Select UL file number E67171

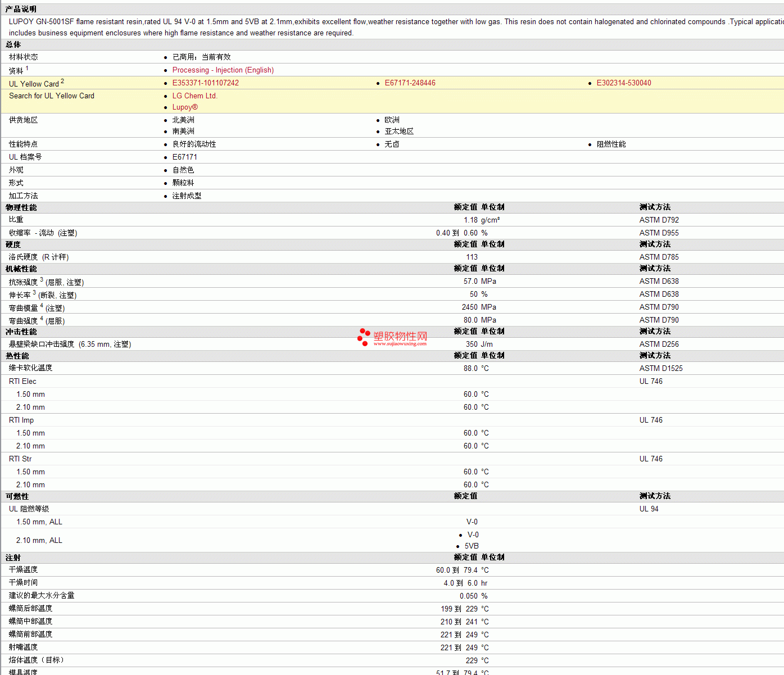185,157
